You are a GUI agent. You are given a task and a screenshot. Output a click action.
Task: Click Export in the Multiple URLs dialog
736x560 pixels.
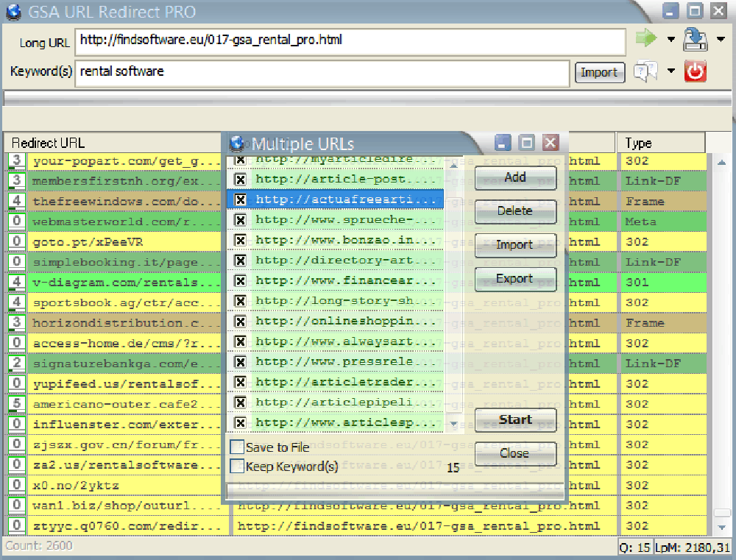click(x=514, y=279)
